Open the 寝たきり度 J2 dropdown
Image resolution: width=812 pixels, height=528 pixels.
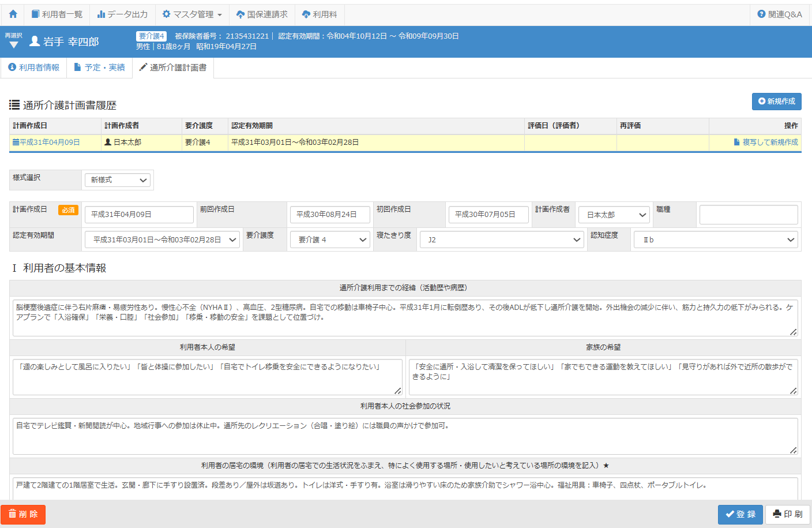pyautogui.click(x=502, y=239)
